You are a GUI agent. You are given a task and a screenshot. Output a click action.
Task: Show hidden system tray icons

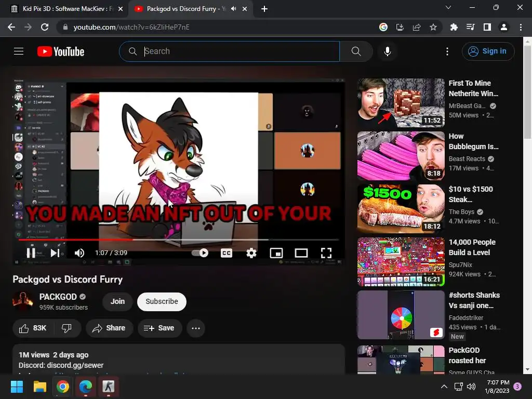point(444,387)
